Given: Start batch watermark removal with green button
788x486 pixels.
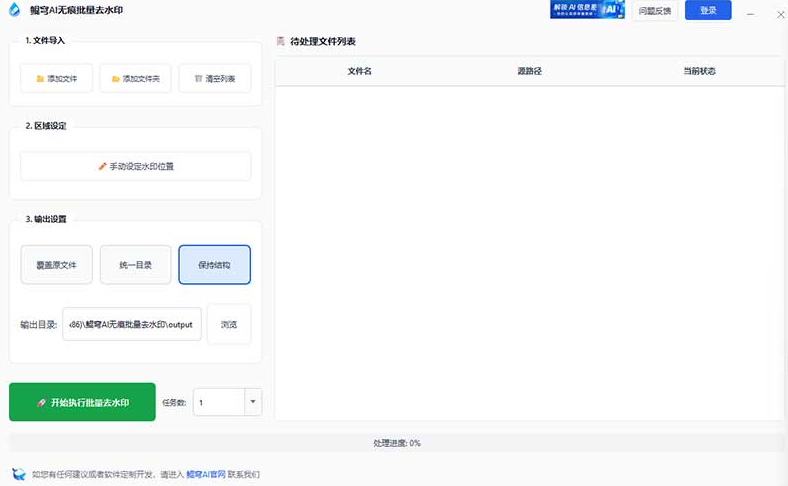Looking at the screenshot, I should point(82,402).
